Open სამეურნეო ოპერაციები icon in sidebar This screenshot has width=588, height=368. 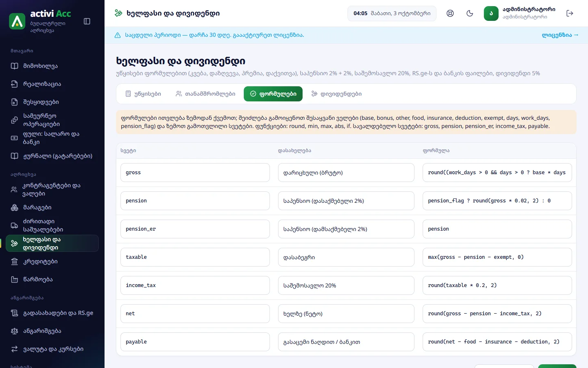[x=14, y=120]
